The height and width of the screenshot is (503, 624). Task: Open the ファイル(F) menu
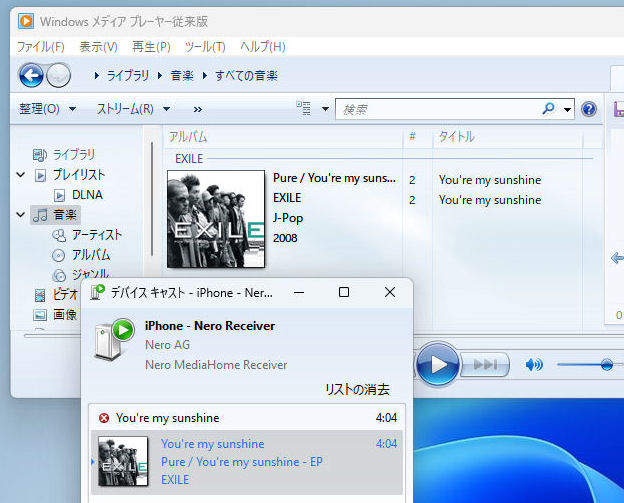click(x=40, y=47)
